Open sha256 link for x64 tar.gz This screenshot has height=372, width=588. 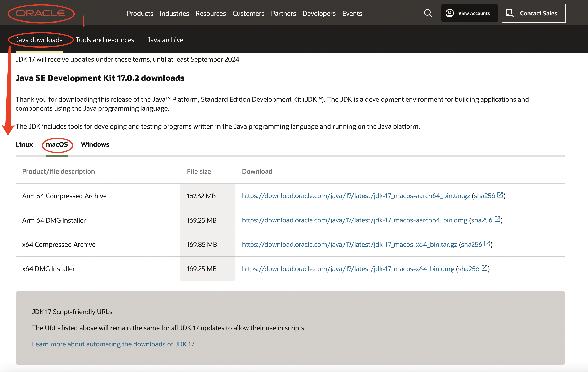click(x=472, y=245)
